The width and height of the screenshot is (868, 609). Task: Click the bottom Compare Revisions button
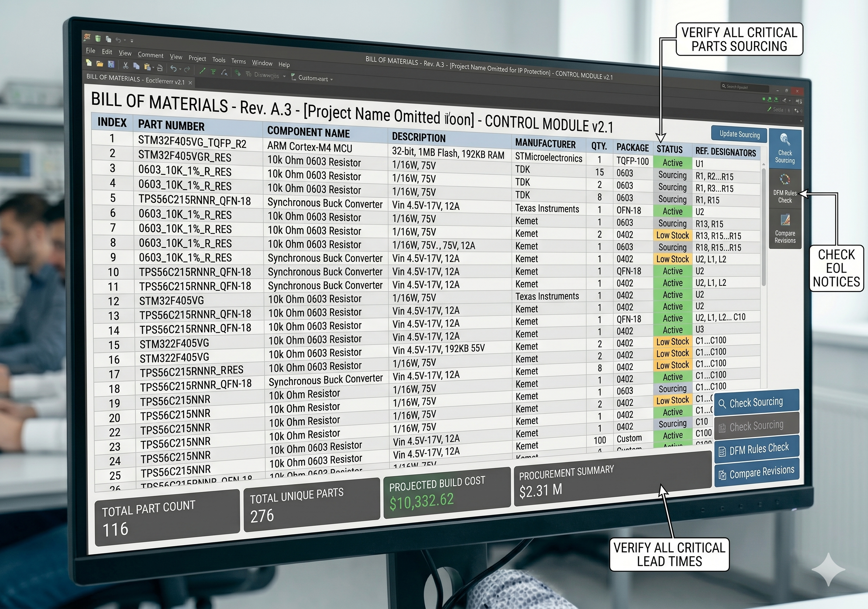tap(756, 472)
